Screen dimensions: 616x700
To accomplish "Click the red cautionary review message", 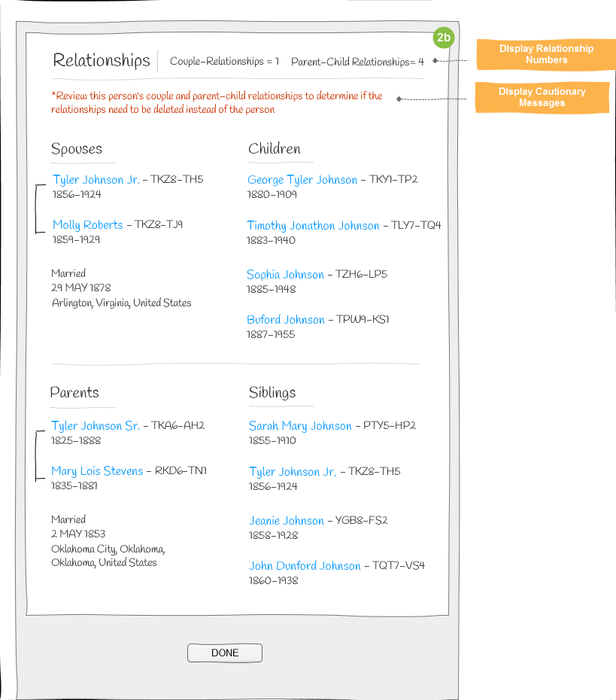I will coord(217,102).
